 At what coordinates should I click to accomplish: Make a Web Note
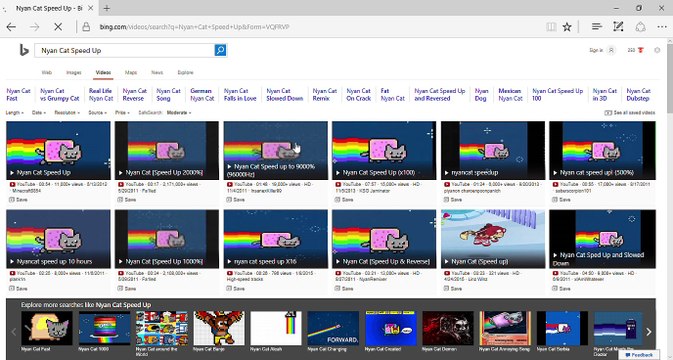point(618,27)
